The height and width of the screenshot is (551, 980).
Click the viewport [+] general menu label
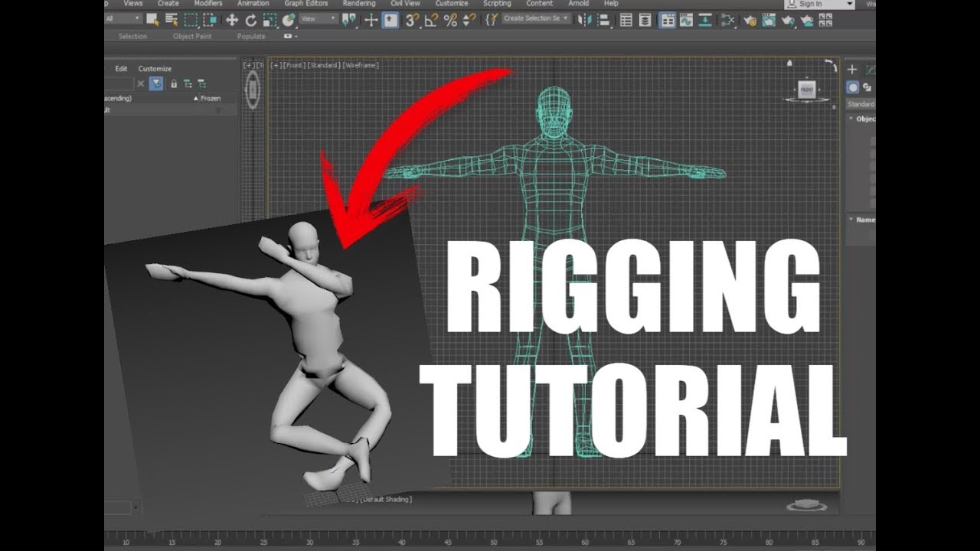click(x=276, y=66)
